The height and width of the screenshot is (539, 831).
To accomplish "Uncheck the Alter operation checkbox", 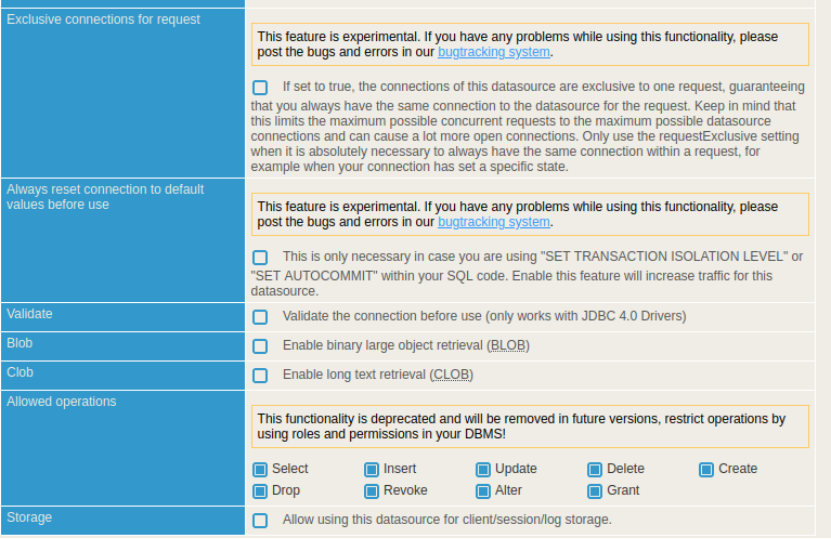I will [x=483, y=491].
